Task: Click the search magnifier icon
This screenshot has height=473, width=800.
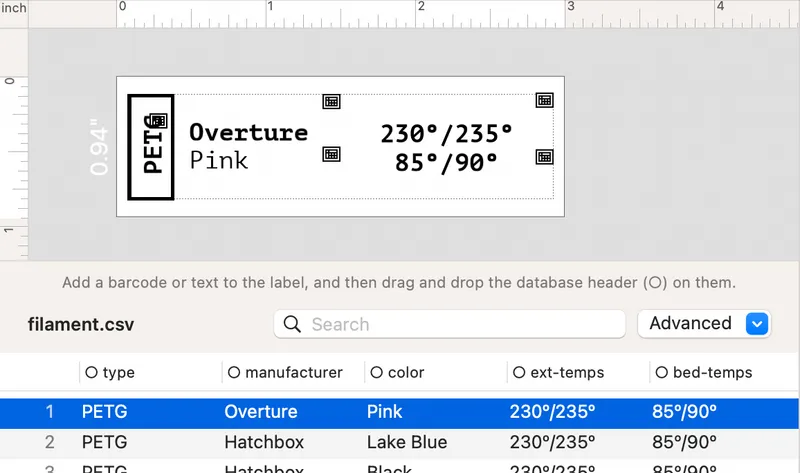Action: point(292,324)
